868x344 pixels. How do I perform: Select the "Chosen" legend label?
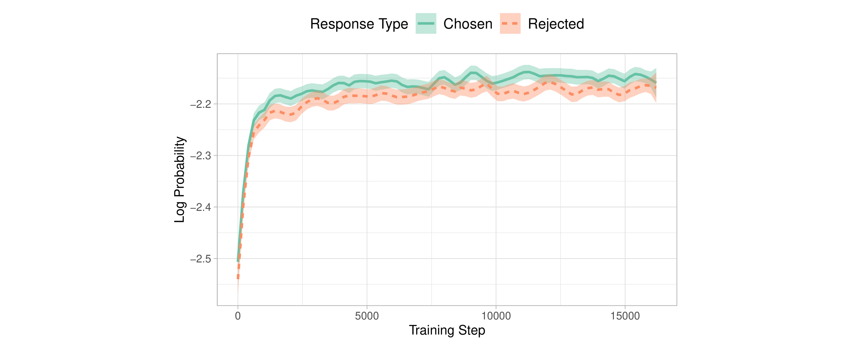pyautogui.click(x=468, y=24)
